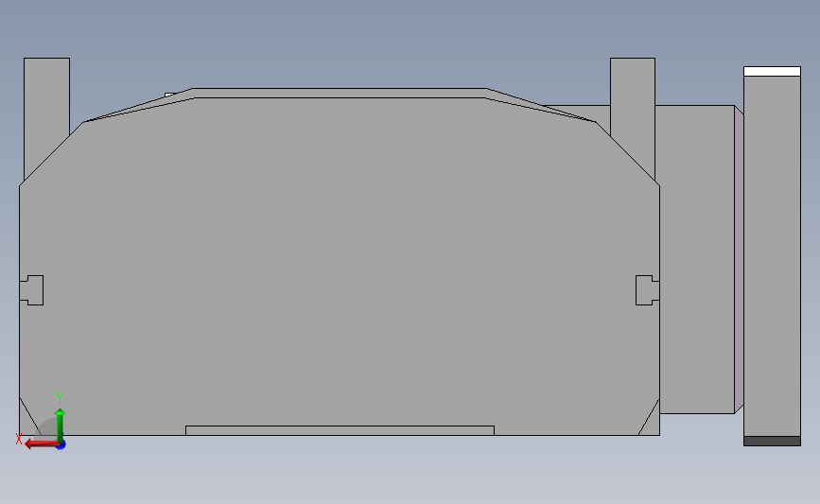
Task: Select the left T-slot notch on the model
Action: [31, 290]
